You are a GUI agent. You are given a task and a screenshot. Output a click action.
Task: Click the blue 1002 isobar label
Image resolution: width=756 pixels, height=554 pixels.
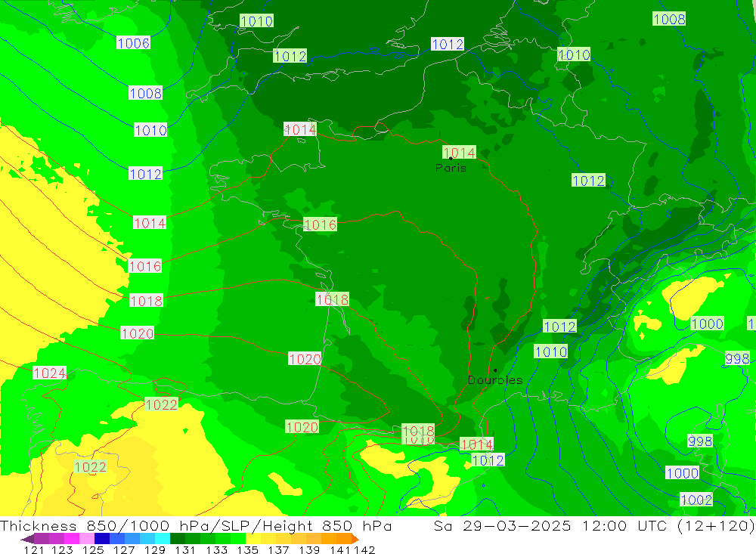click(696, 500)
